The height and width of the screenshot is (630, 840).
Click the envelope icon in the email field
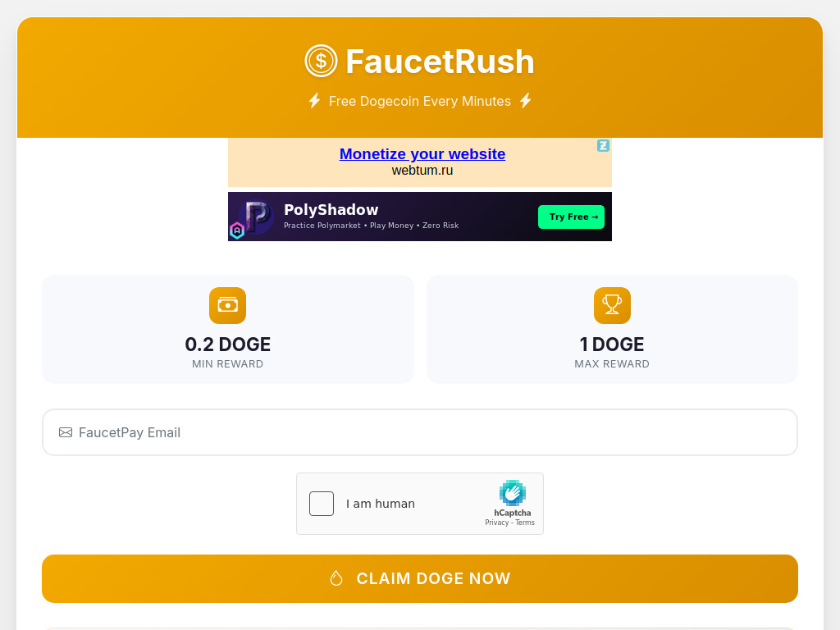pyautogui.click(x=66, y=431)
